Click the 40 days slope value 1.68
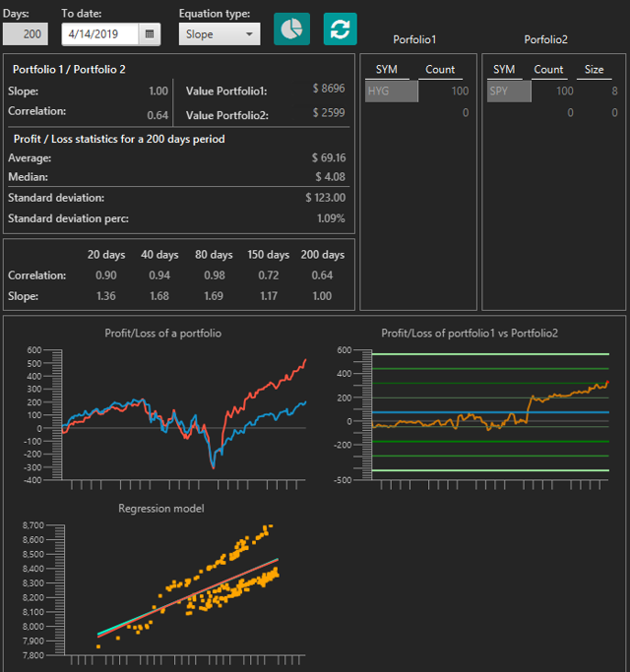The height and width of the screenshot is (672, 630). 159,296
